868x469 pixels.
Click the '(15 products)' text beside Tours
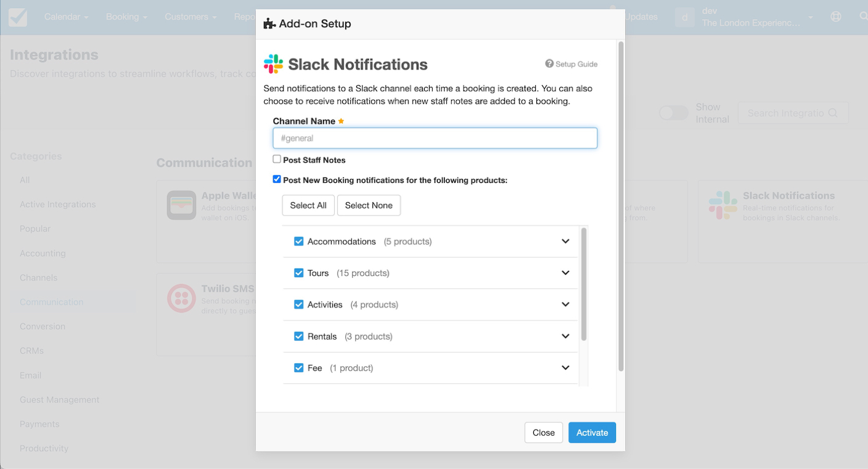pyautogui.click(x=363, y=273)
